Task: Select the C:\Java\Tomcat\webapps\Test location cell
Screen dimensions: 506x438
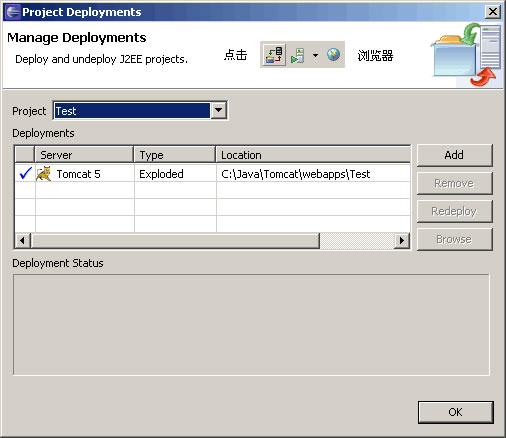Action: [313, 174]
